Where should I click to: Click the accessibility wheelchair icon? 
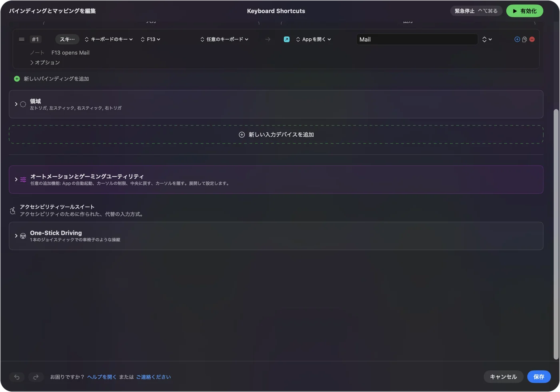13,211
